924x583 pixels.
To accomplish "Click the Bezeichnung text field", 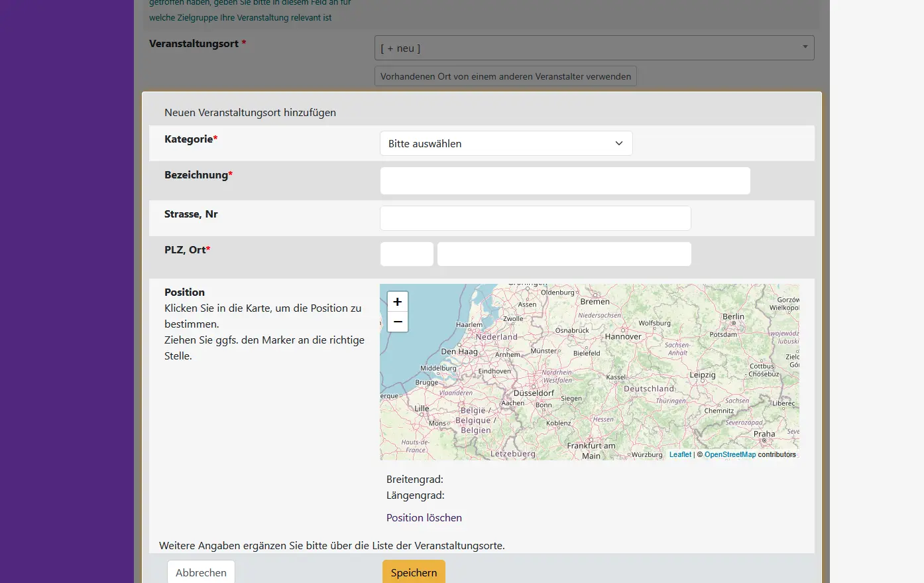I will pos(565,181).
